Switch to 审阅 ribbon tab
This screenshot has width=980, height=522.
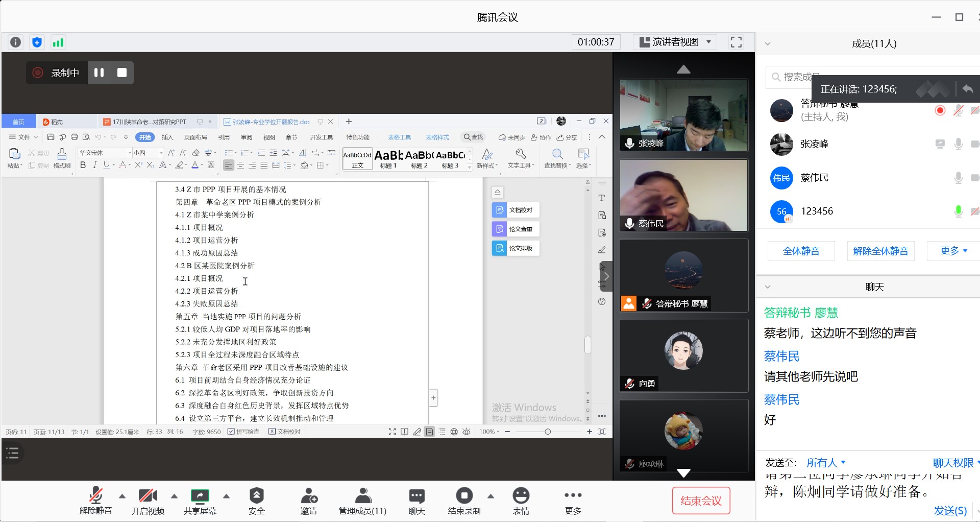pyautogui.click(x=247, y=137)
